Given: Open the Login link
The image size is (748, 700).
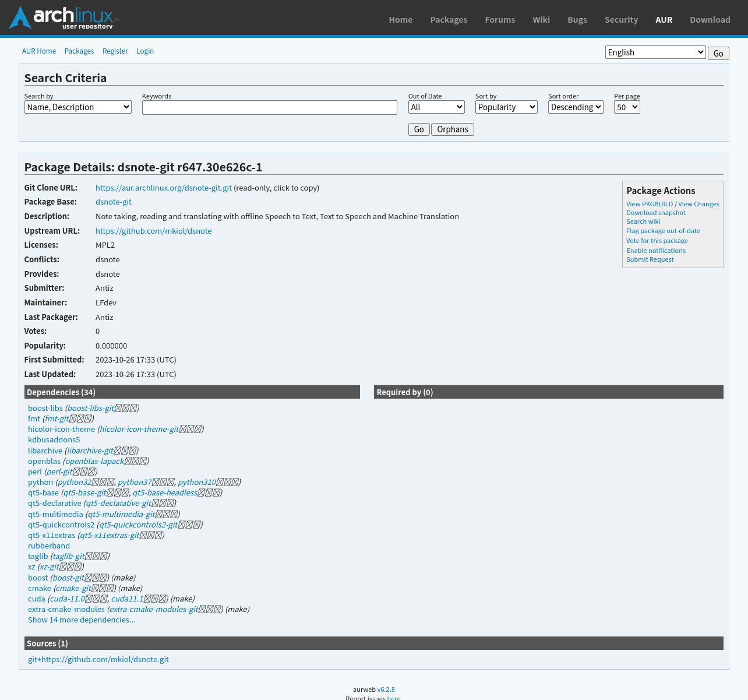Looking at the screenshot, I should (145, 51).
